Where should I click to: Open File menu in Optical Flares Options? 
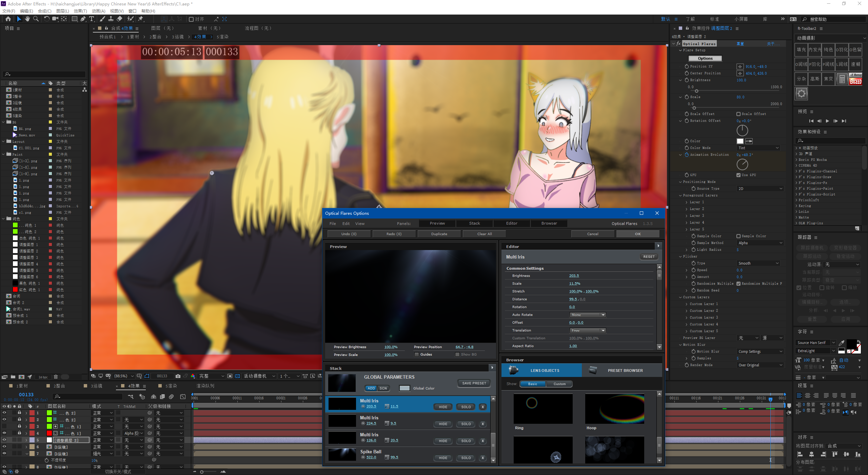point(333,224)
